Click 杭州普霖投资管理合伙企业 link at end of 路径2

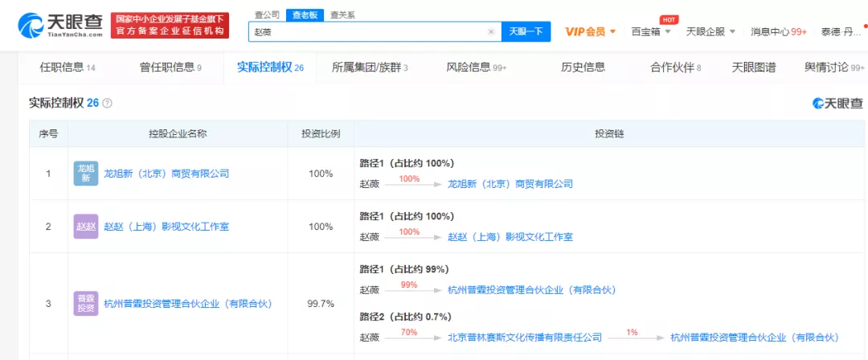755,337
